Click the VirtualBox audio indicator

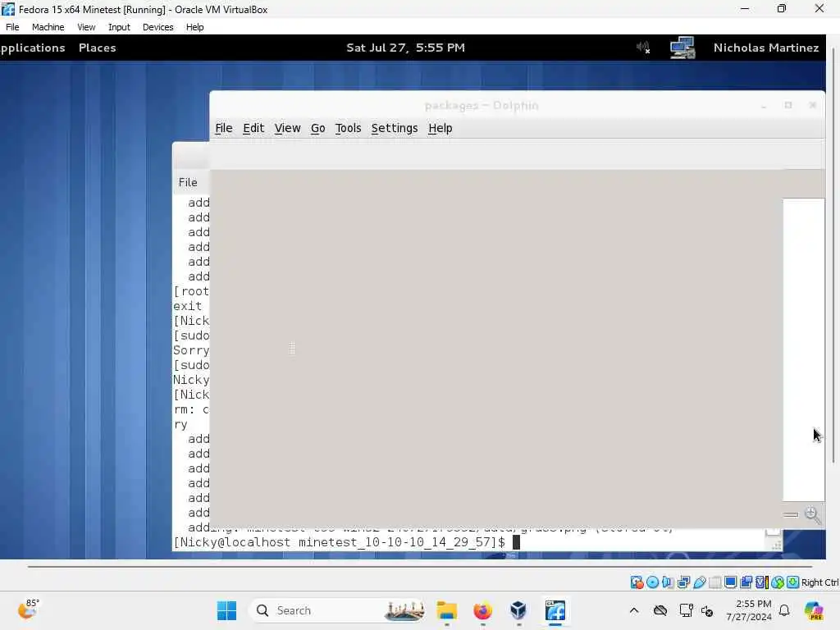coord(668,582)
